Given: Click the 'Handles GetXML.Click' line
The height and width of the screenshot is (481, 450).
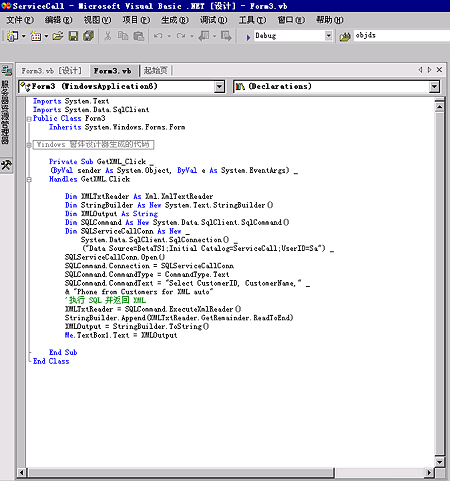Looking at the screenshot, I should pos(89,179).
